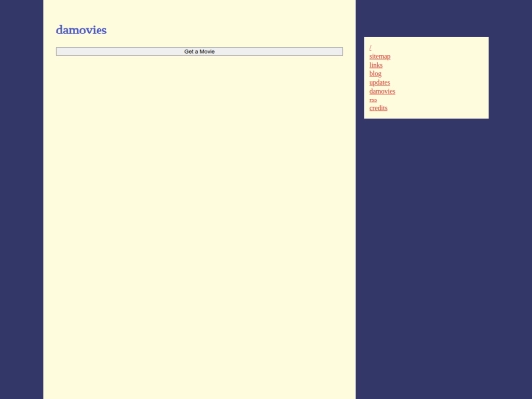Open the root slash link in sidebar
This screenshot has width=532, height=399.
[370, 48]
